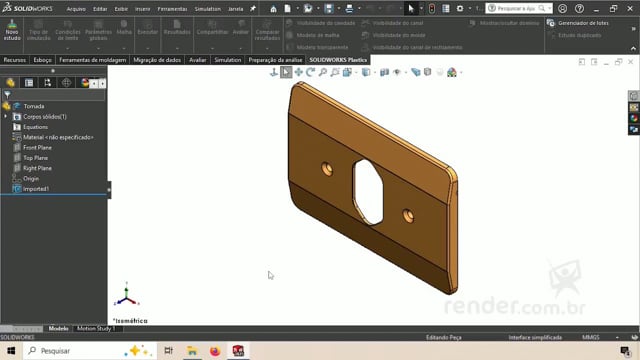Image resolution: width=640 pixels, height=360 pixels.
Task: Open the Arquivo menu
Action: [76, 9]
